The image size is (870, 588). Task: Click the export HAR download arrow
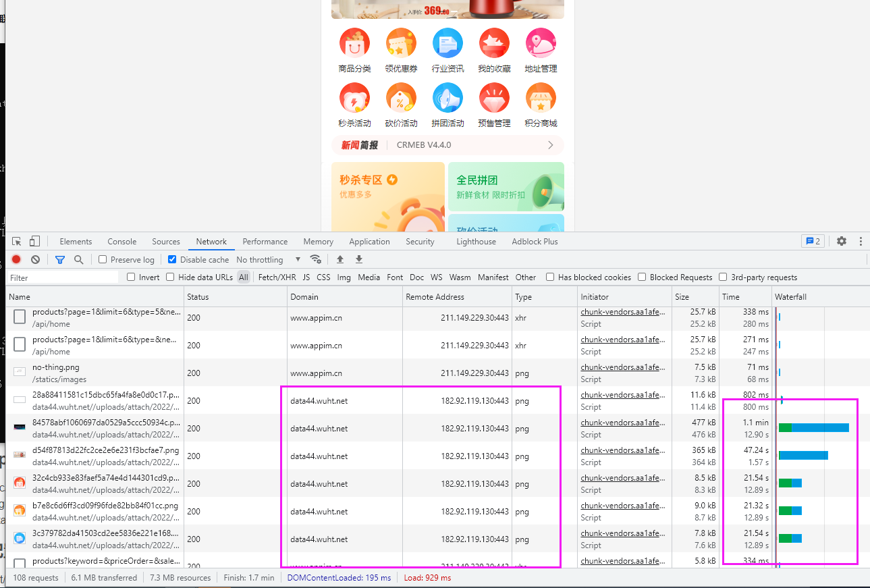tap(359, 259)
